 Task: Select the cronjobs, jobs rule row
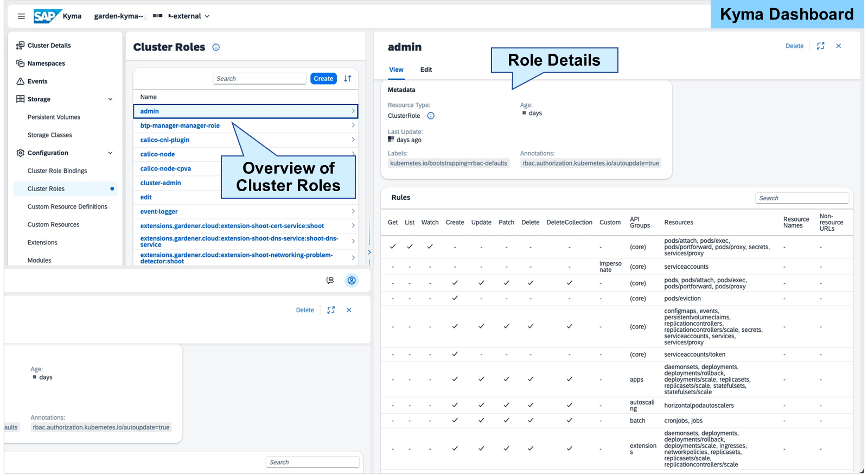coord(617,421)
